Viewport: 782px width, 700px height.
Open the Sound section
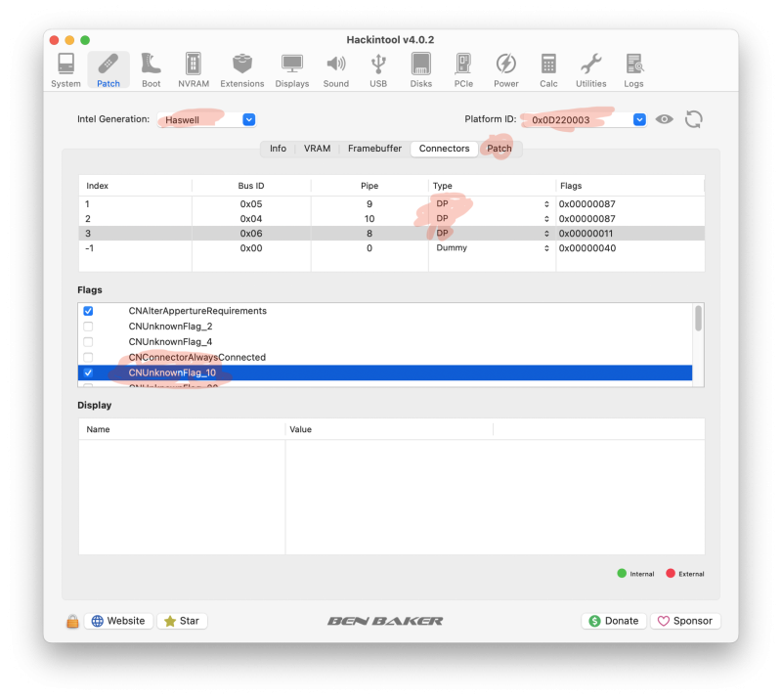click(336, 70)
